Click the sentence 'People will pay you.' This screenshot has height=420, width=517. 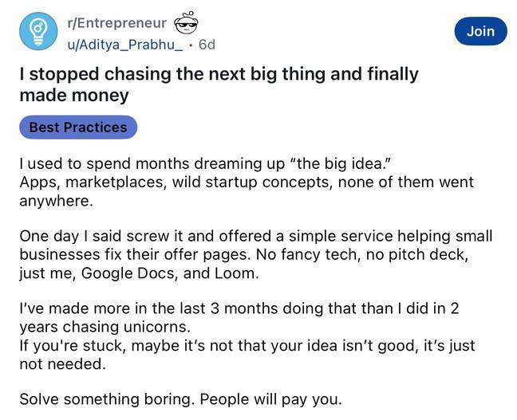[273, 399]
